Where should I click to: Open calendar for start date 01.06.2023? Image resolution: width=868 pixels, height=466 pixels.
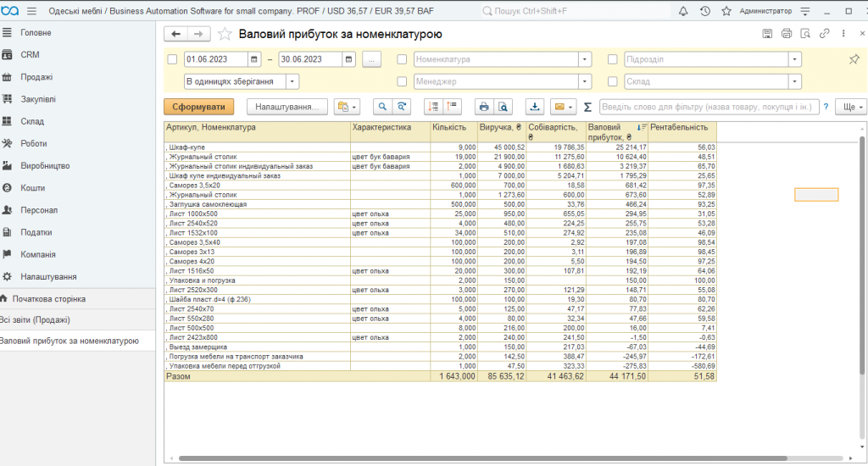pos(254,59)
